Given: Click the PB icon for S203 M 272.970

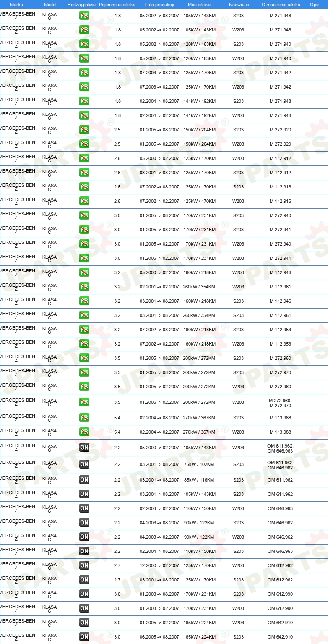Looking at the screenshot, I should click(x=84, y=372).
